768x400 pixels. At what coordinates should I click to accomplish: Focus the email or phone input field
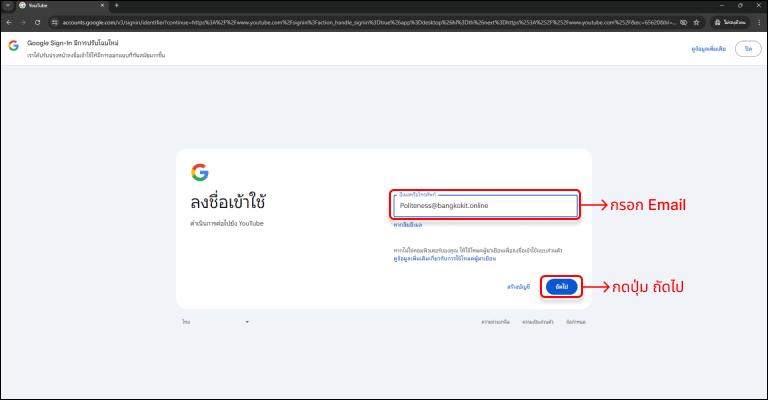[485, 206]
